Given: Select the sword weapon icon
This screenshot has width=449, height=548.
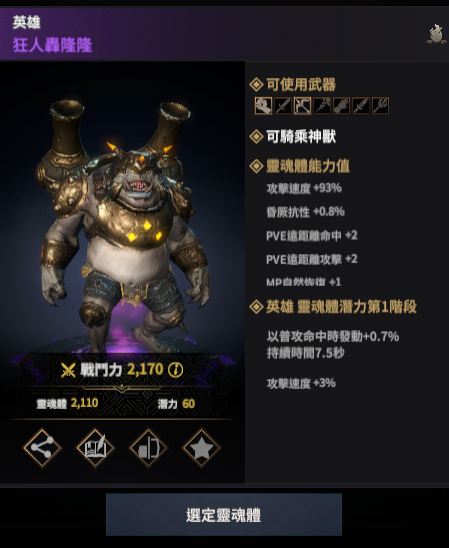Looking at the screenshot, I should [283, 106].
